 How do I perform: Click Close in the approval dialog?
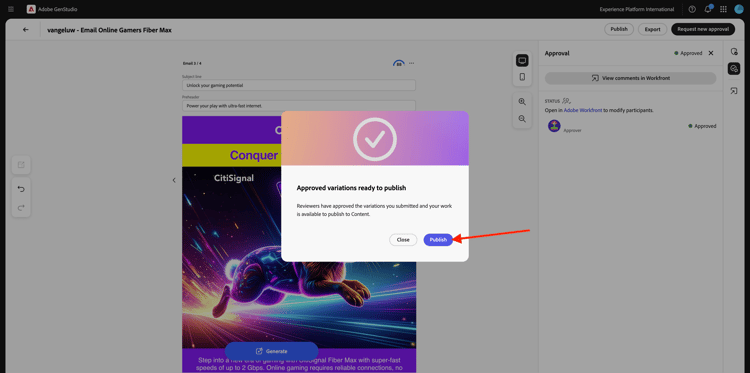click(403, 240)
